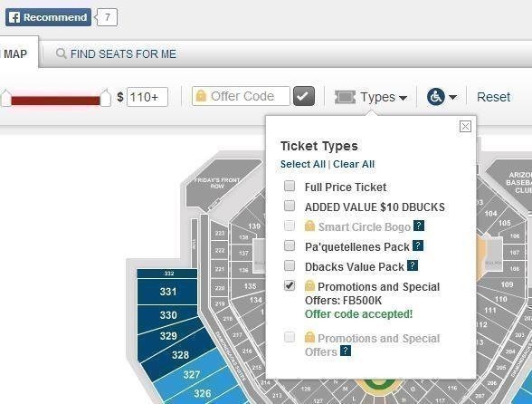Apply offer code with checkmark button
Image resolution: width=532 pixels, height=404 pixels.
(304, 96)
